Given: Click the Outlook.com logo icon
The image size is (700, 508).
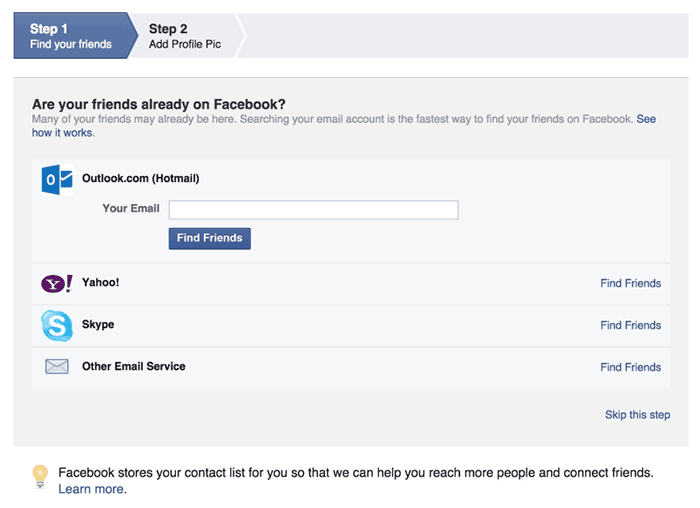Looking at the screenshot, I should point(56,180).
